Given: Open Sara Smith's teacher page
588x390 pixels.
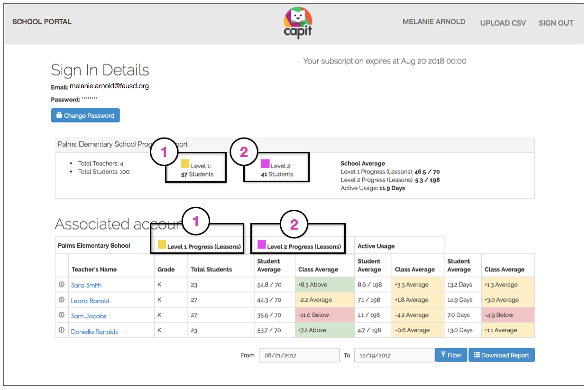Looking at the screenshot, I should tap(86, 285).
